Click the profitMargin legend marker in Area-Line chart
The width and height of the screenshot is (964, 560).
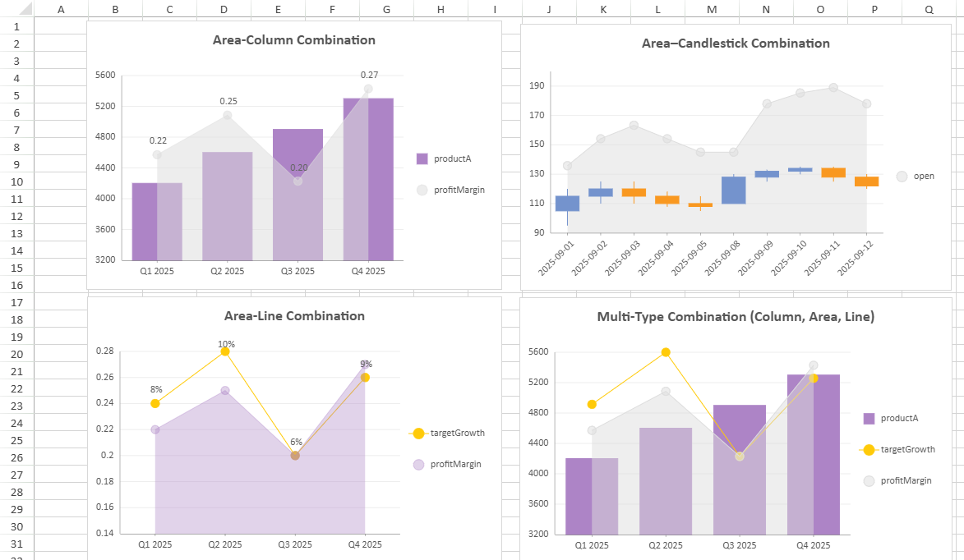click(418, 465)
